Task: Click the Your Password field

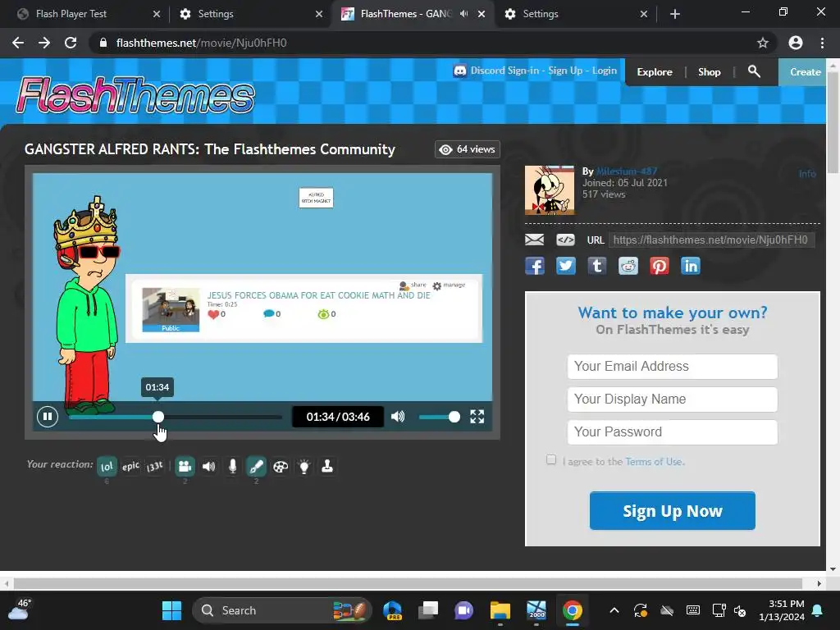Action: (673, 431)
